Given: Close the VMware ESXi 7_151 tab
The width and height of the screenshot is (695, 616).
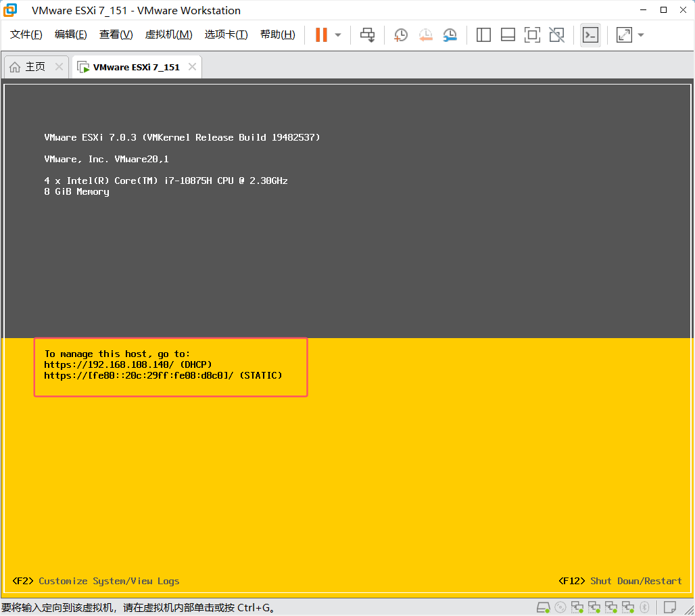Looking at the screenshot, I should pyautogui.click(x=193, y=66).
